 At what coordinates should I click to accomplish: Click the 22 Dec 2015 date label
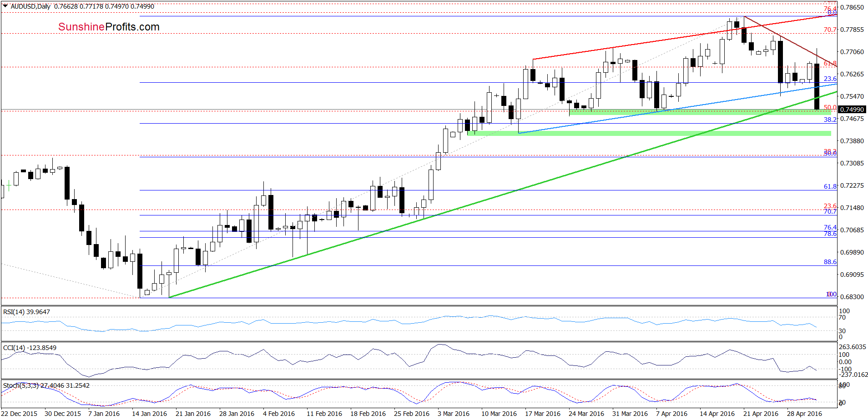tap(20, 414)
